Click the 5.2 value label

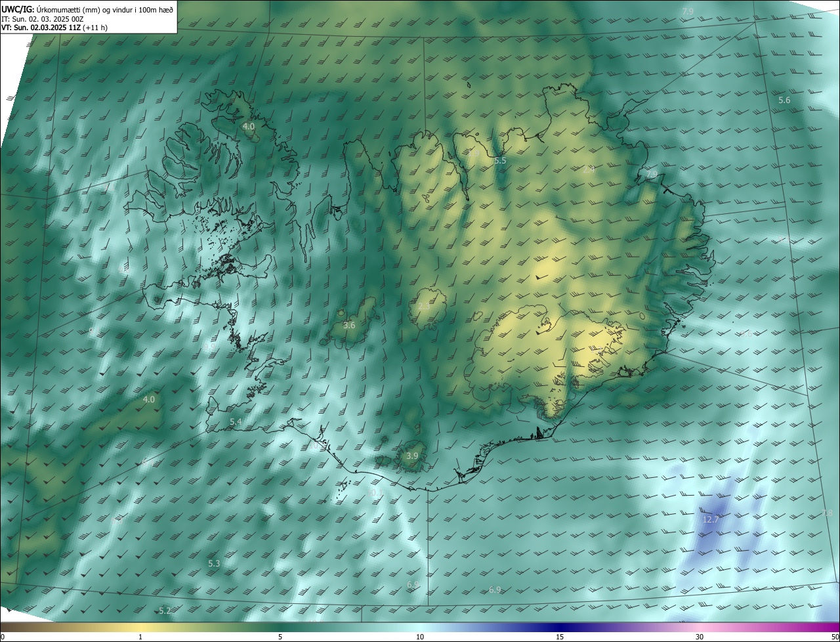(x=165, y=610)
